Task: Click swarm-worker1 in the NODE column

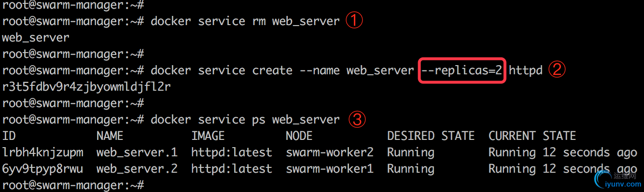Action: click(x=330, y=169)
